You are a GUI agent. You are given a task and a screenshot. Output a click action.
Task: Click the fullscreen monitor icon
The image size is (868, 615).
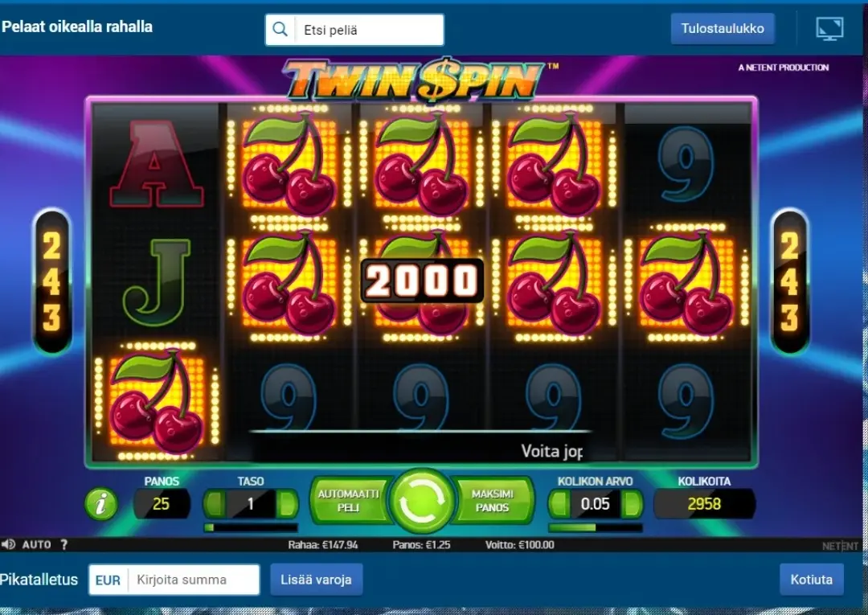829,29
